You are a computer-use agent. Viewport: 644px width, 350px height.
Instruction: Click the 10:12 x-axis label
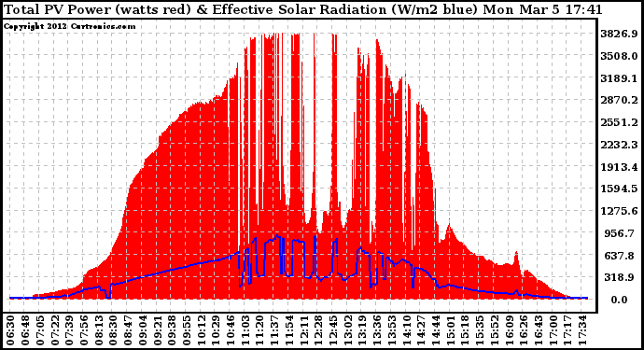point(202,330)
